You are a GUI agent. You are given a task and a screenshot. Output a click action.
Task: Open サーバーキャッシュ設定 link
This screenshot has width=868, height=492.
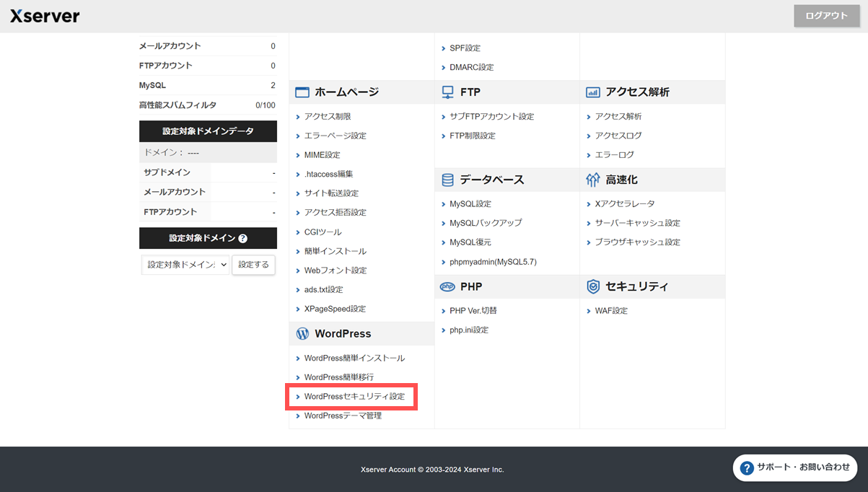638,223
